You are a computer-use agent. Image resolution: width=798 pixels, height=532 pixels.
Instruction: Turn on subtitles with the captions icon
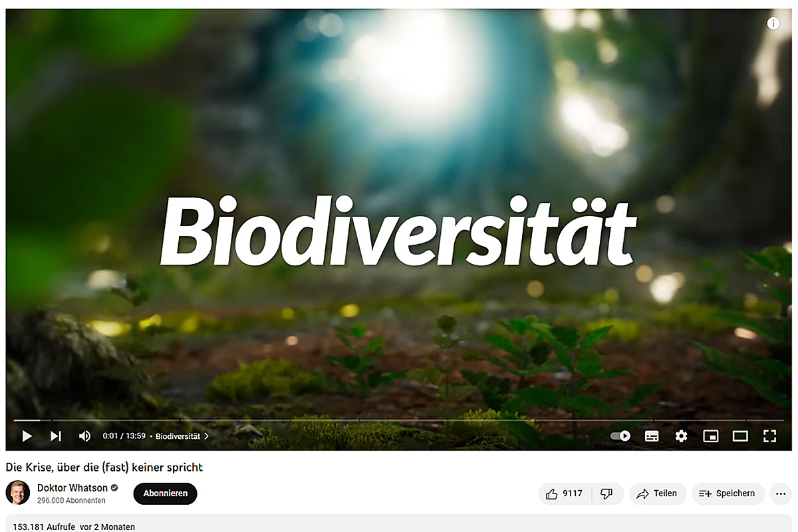pyautogui.click(x=652, y=436)
